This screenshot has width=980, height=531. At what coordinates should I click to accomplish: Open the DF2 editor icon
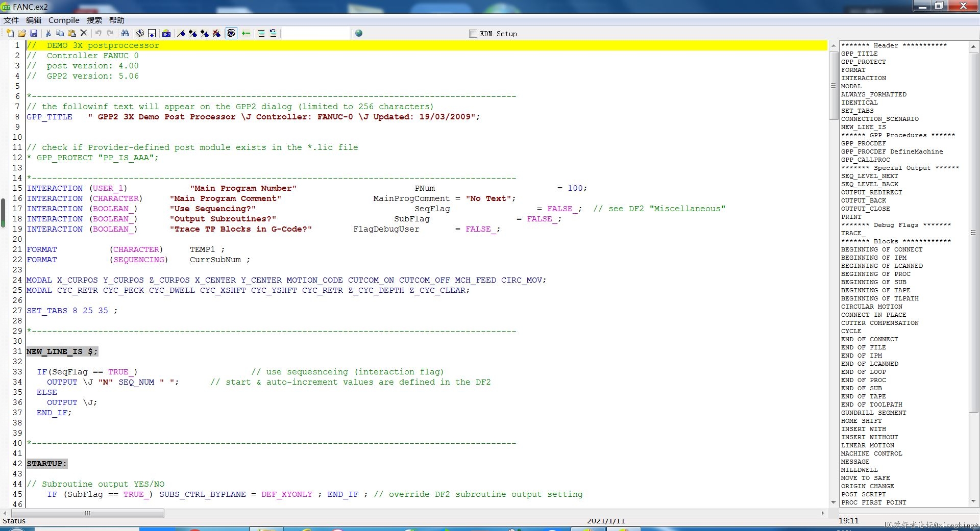click(166, 33)
